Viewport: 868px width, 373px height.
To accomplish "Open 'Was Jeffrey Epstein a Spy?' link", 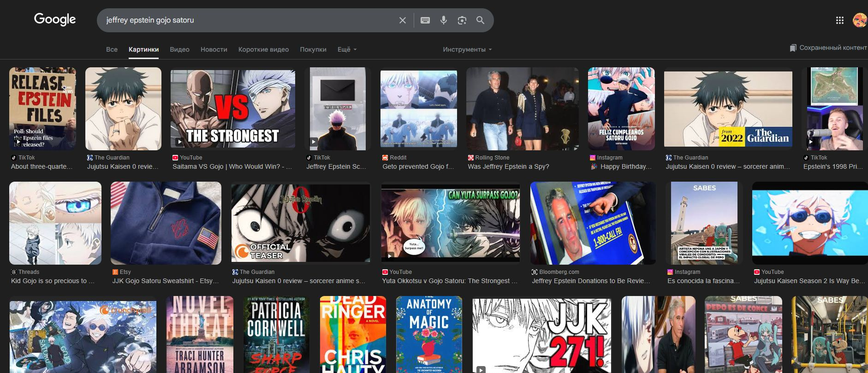I will coord(508,166).
